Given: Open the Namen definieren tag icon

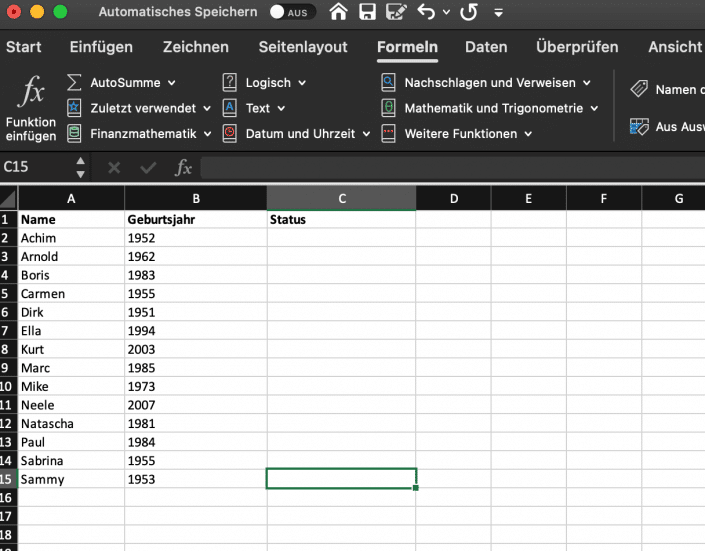Looking at the screenshot, I should tap(639, 89).
